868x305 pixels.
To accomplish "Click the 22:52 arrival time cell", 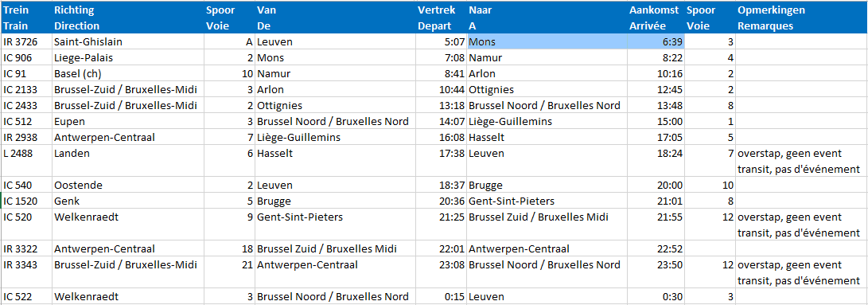I will 656,248.
